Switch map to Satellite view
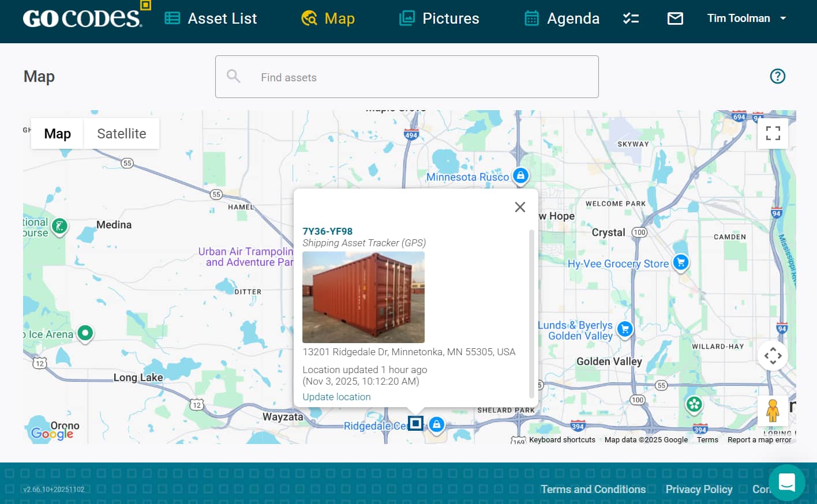The width and height of the screenshot is (817, 504). point(121,134)
